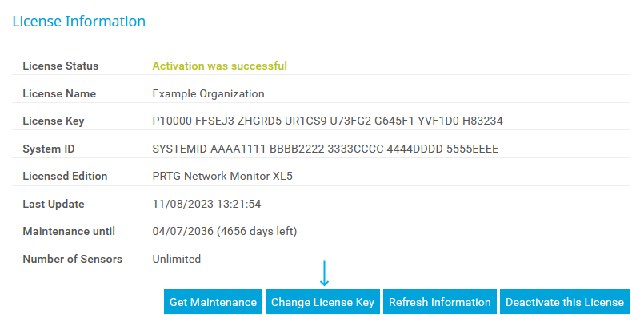
Task: Click the PRTG Network Monitor XL5 edition text
Action: [x=222, y=177]
